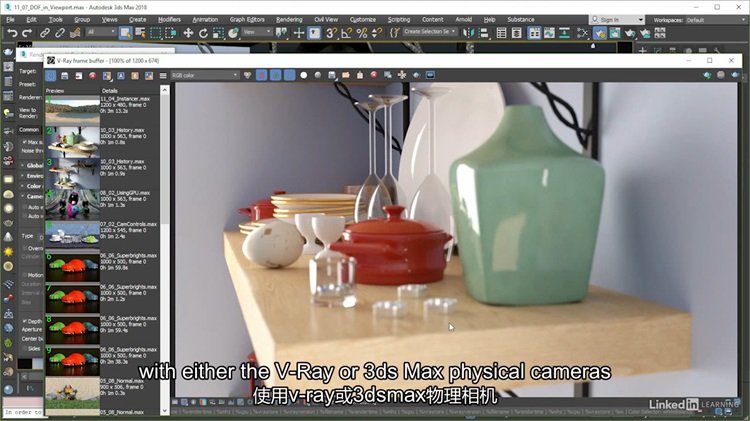This screenshot has width=750, height=421.
Task: Select 11_04_Instancer.max history thumbnail
Action: point(73,111)
